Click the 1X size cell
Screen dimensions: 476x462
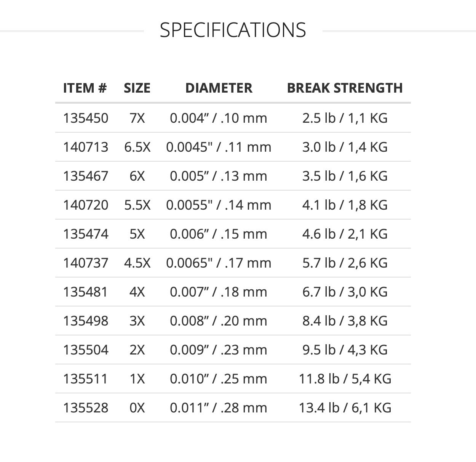tap(137, 379)
